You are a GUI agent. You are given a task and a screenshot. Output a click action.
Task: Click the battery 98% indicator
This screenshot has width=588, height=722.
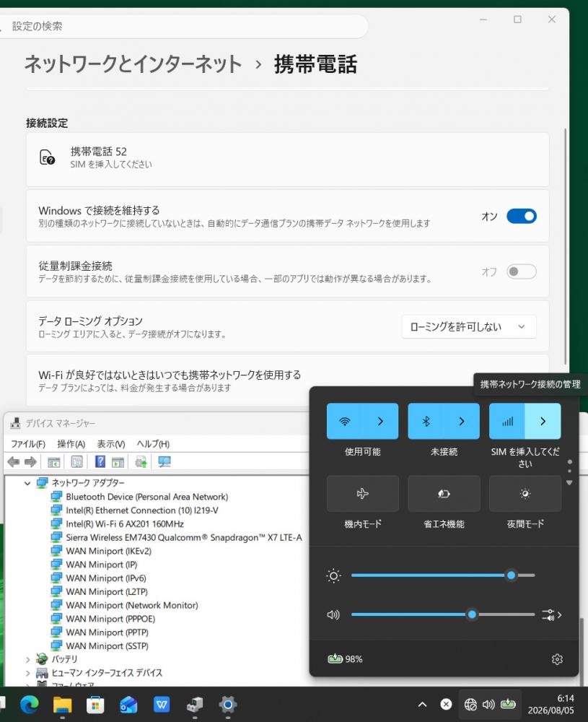345,659
